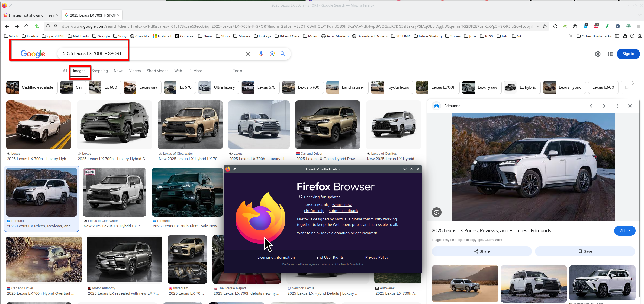Open the Lexus of Cerritos white SUV thumbnail

click(x=394, y=125)
